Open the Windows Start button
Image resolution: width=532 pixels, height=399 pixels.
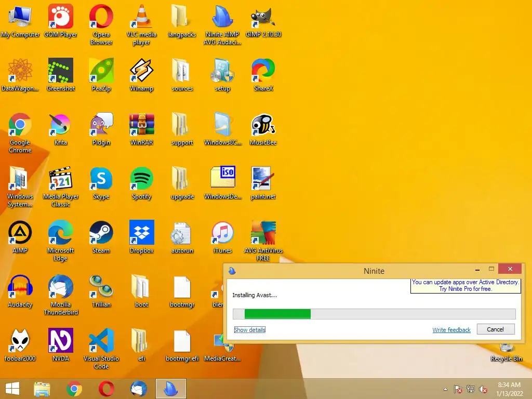click(12, 389)
